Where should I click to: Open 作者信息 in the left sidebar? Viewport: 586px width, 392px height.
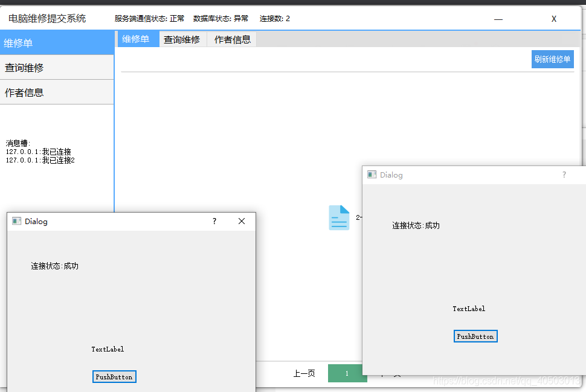57,92
